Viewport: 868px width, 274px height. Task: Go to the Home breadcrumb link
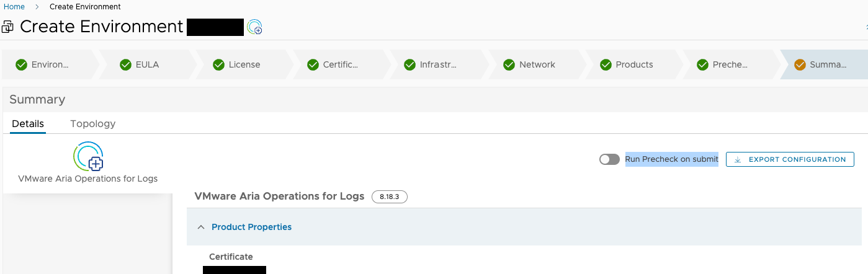click(14, 7)
